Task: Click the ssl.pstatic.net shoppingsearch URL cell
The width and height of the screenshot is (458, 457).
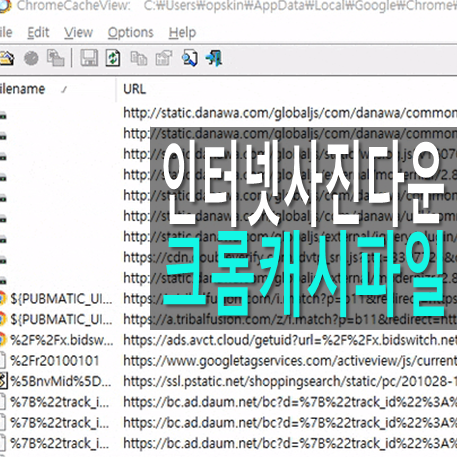Action: coord(289,381)
